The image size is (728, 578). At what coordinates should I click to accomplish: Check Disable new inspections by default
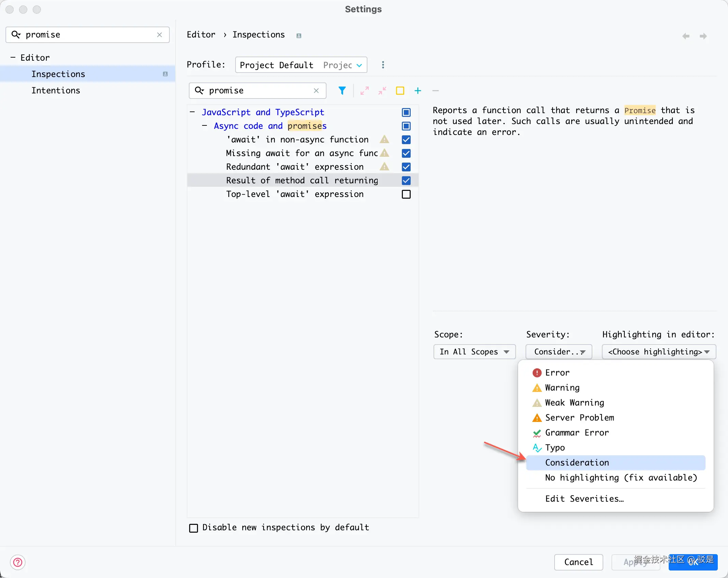pyautogui.click(x=194, y=528)
